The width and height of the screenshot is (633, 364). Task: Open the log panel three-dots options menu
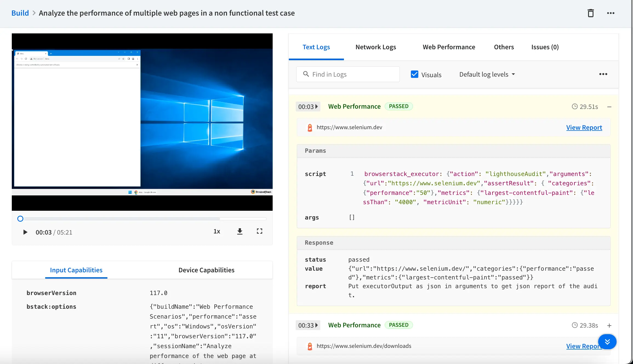pyautogui.click(x=603, y=74)
